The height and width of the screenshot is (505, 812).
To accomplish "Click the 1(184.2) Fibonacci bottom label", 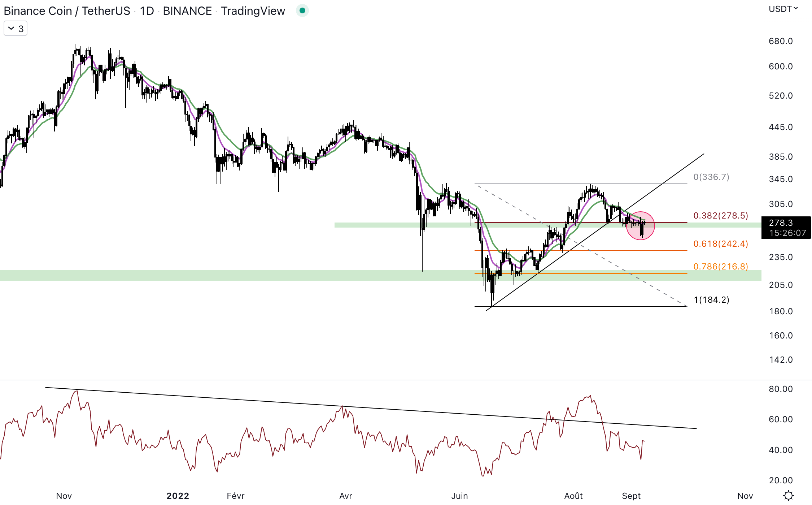I will (x=711, y=300).
